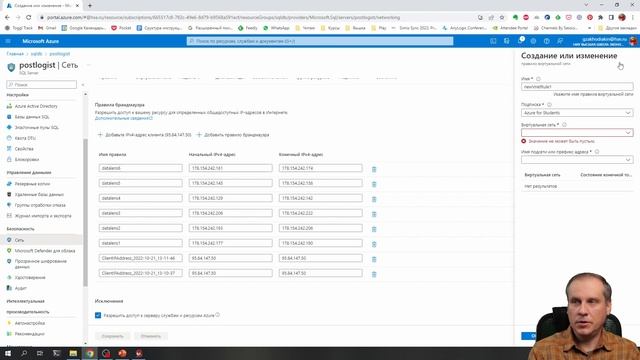The width and height of the screenshot is (640, 360).
Task: Open Azure notifications bell
Action: click(520, 41)
